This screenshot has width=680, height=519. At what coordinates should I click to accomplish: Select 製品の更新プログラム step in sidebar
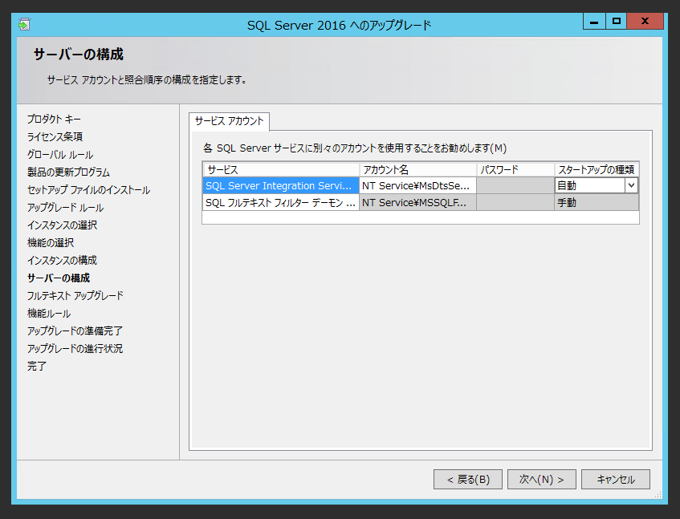pos(69,172)
